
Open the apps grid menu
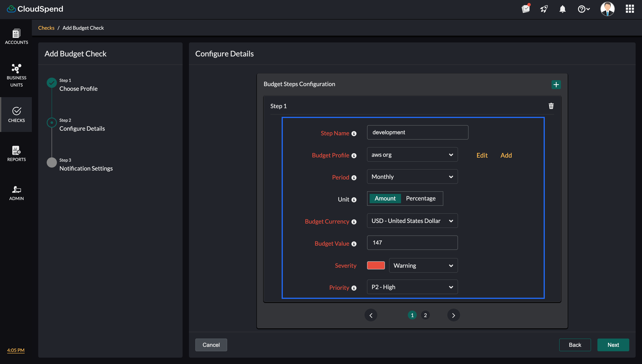coord(629,9)
